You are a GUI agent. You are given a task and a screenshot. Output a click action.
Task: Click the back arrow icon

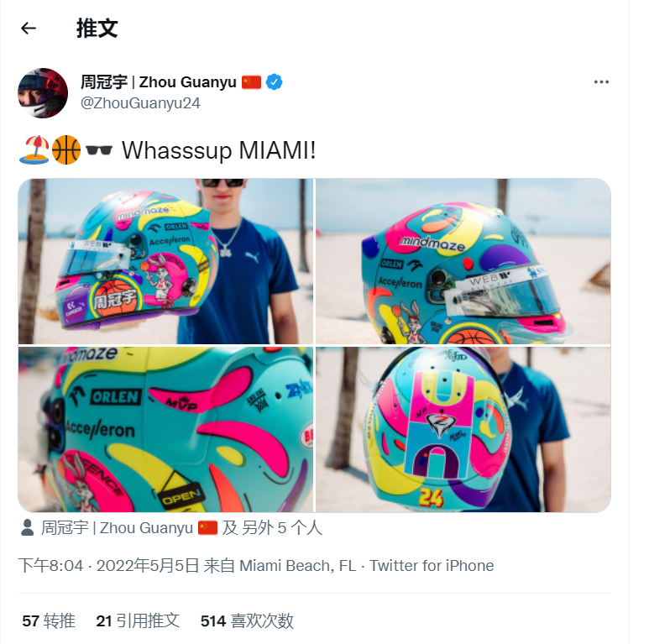pos(29,29)
